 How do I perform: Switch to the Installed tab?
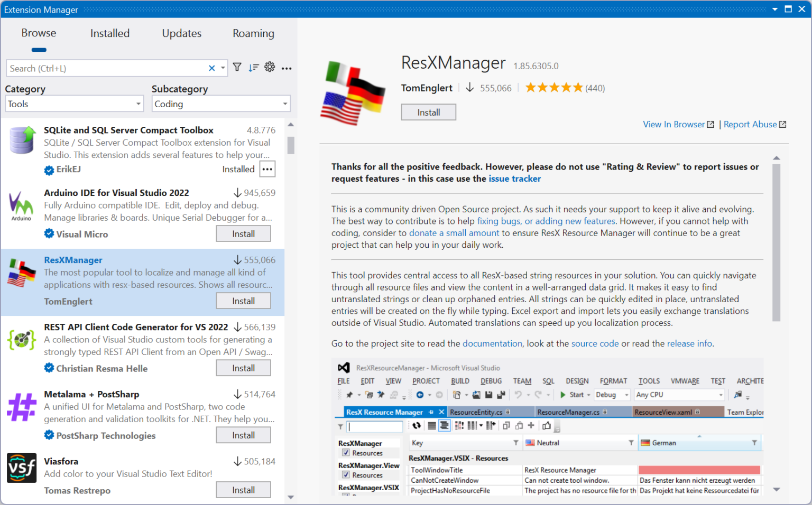(109, 33)
